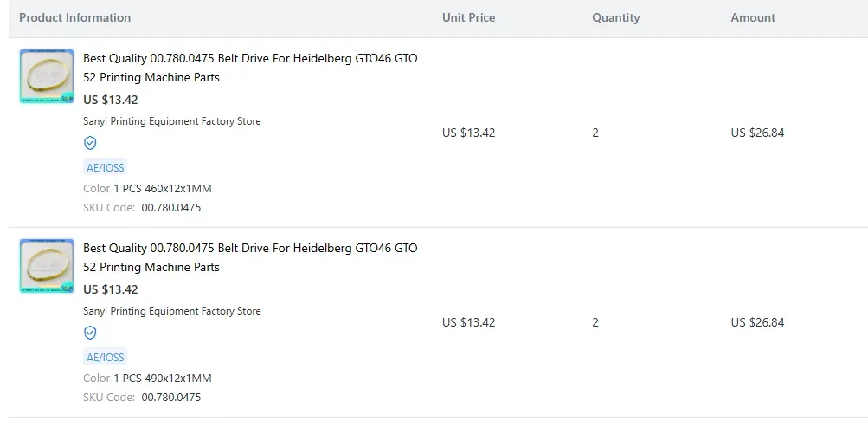Click the quantity value of the 490x12x1MM item
The image size is (868, 428).
pyautogui.click(x=595, y=322)
